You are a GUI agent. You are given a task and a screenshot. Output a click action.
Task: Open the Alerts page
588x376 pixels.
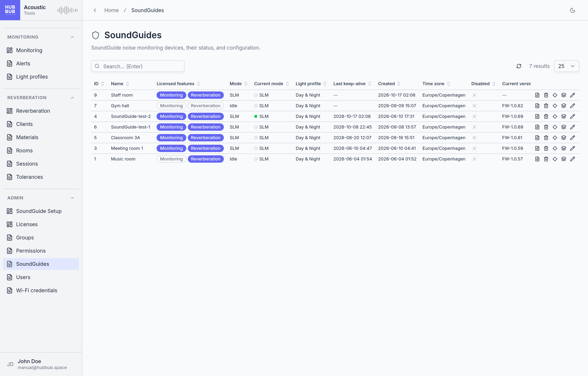[41, 64]
